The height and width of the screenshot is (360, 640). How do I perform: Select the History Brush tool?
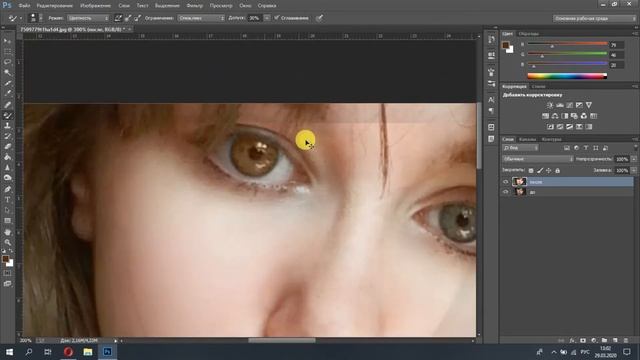coord(7,136)
